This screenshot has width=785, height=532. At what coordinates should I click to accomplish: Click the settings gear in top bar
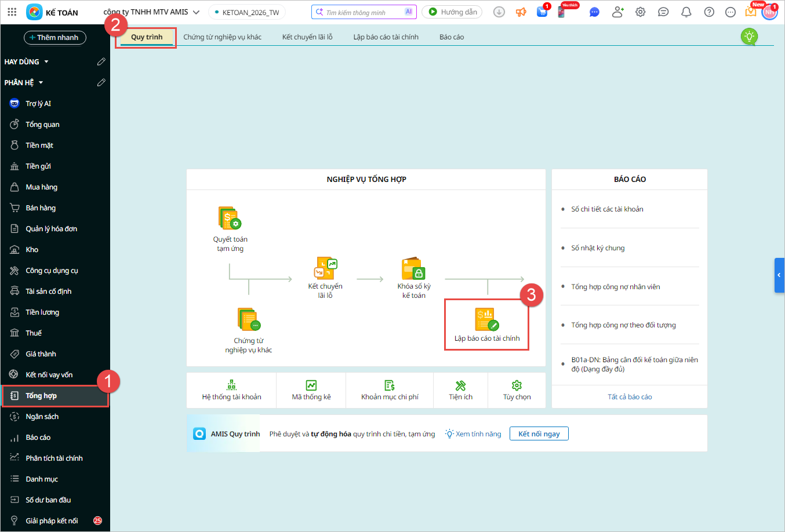(640, 12)
